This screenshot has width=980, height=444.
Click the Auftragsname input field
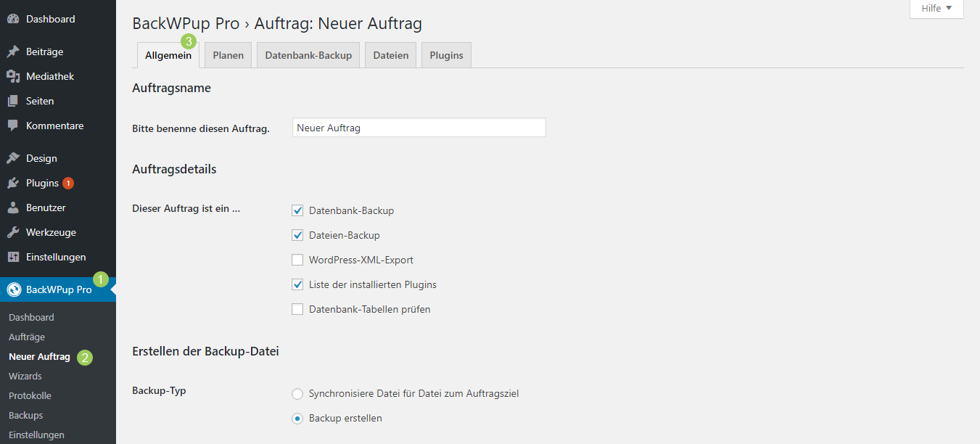(419, 127)
